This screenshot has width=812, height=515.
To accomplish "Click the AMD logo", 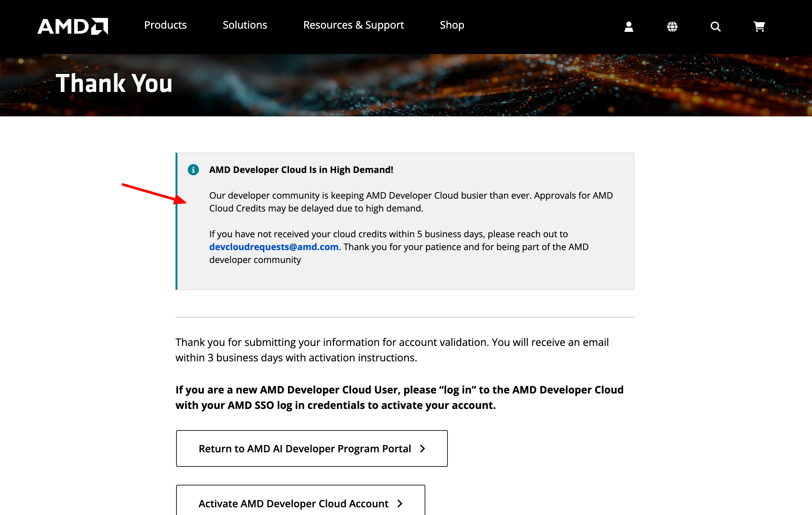I will tap(73, 26).
